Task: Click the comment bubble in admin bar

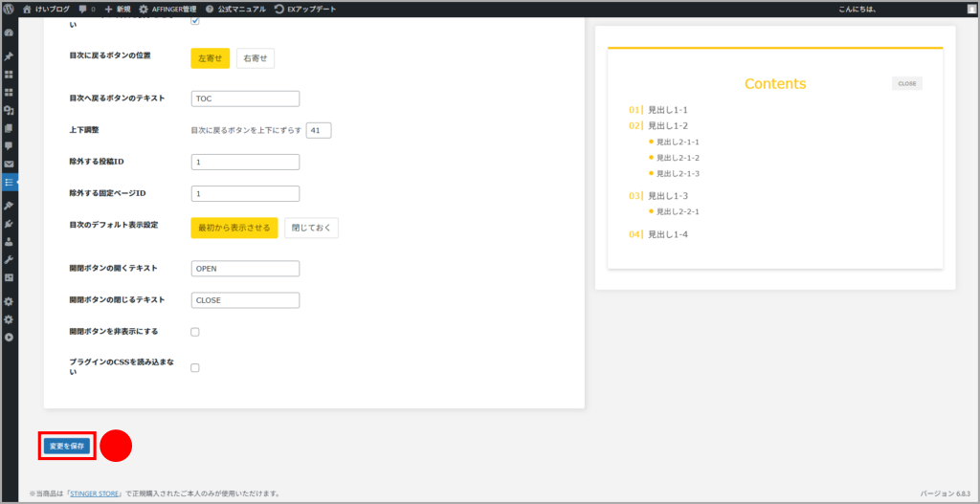Action: click(x=86, y=9)
